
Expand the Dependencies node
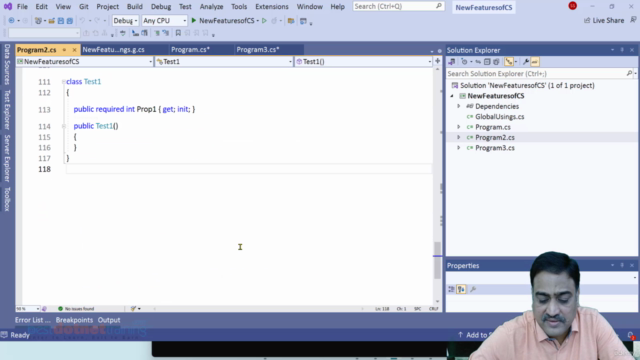pos(458,106)
